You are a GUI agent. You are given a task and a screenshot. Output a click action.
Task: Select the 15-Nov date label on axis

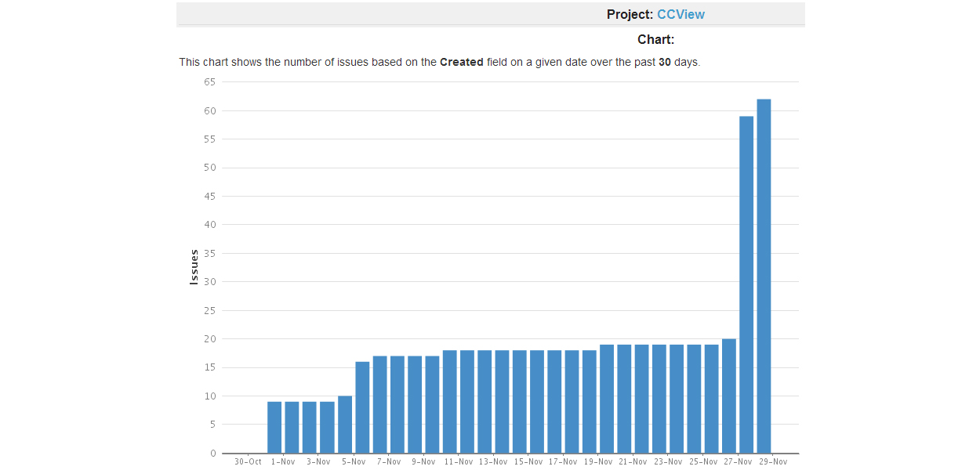coord(528,462)
